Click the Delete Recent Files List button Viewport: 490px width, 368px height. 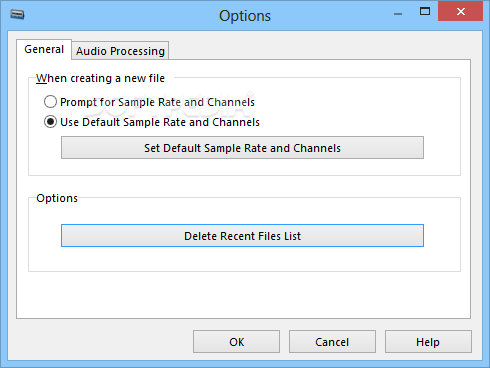click(x=242, y=236)
